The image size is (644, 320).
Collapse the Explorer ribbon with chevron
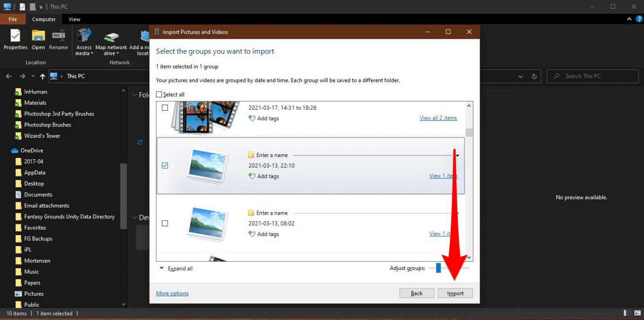[629, 19]
